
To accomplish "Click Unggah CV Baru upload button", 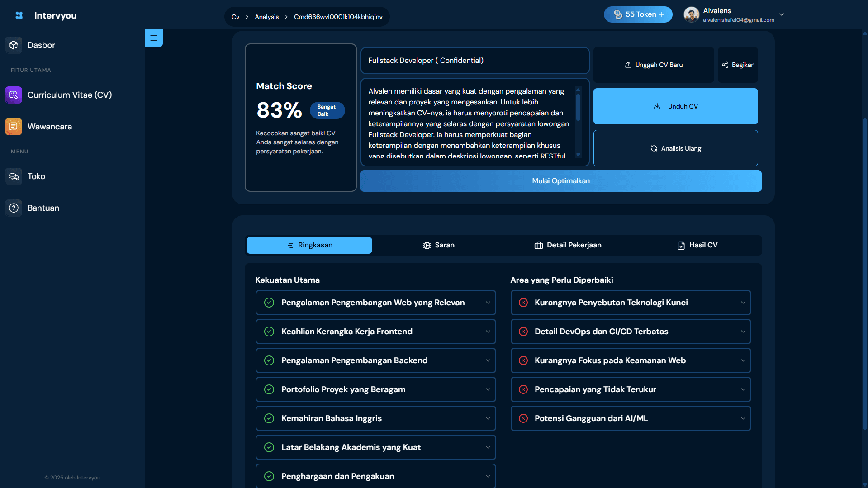I will (654, 65).
